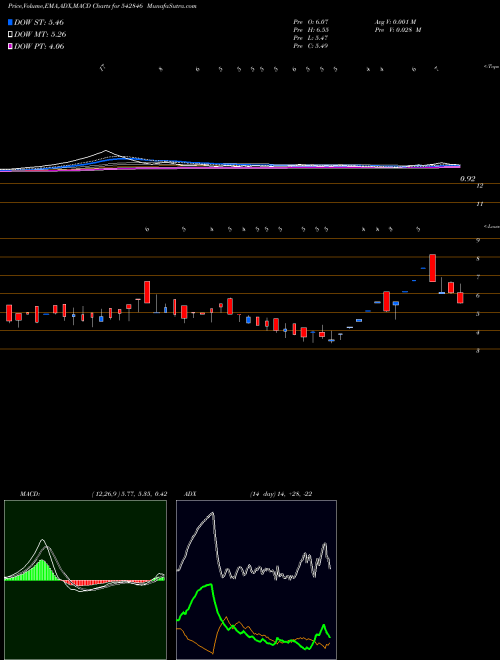Click the price axis label 9

click(478, 241)
